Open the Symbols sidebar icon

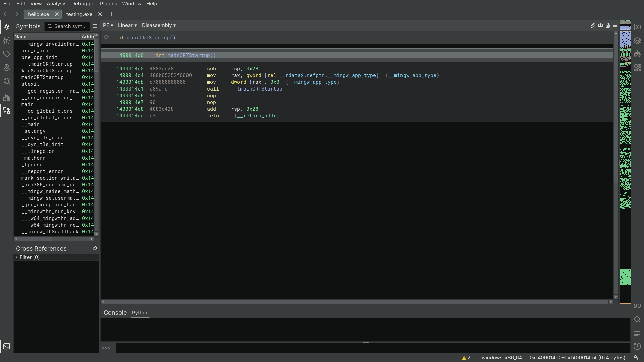(x=7, y=27)
